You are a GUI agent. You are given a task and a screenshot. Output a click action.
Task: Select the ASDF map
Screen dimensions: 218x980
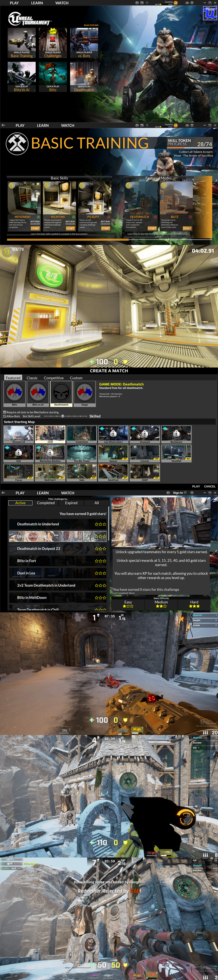(145, 473)
